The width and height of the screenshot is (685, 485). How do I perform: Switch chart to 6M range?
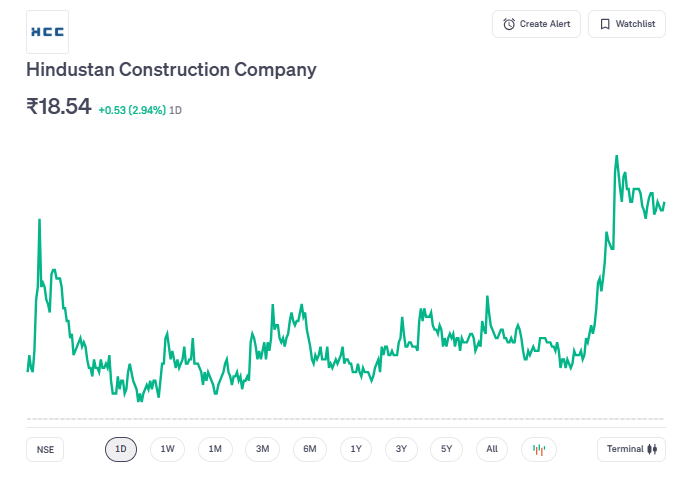coord(310,449)
